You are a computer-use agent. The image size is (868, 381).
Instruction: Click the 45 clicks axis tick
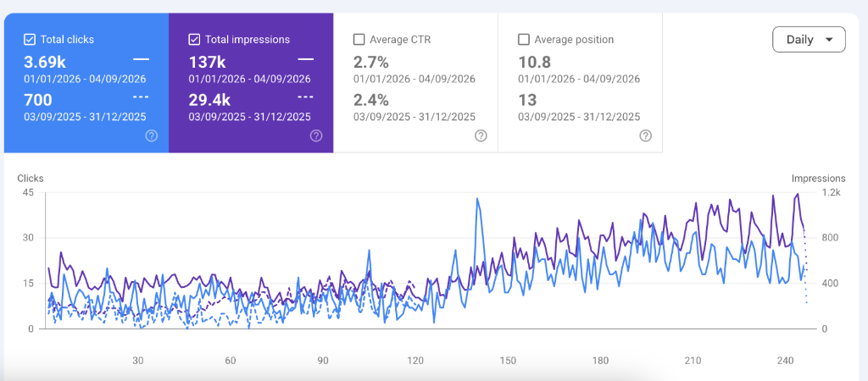tap(28, 192)
